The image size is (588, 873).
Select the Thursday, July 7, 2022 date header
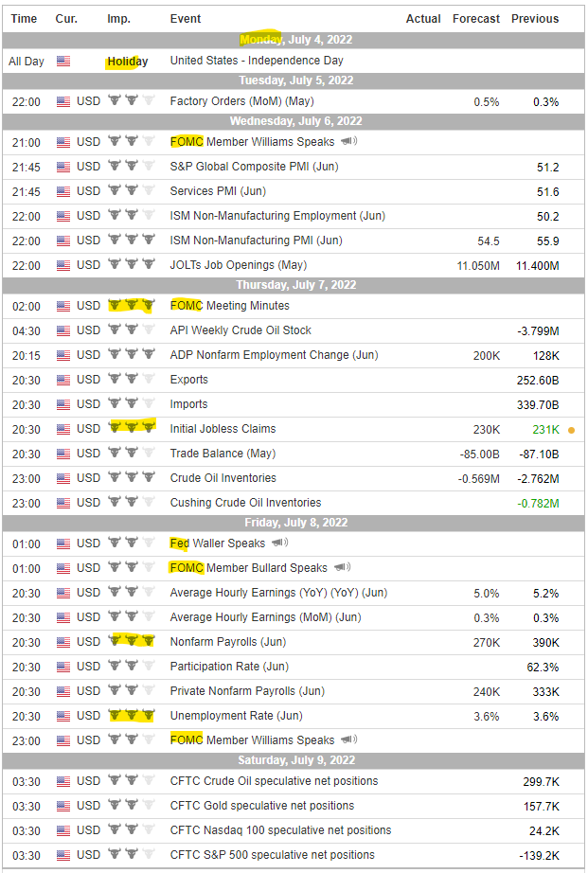(x=295, y=284)
